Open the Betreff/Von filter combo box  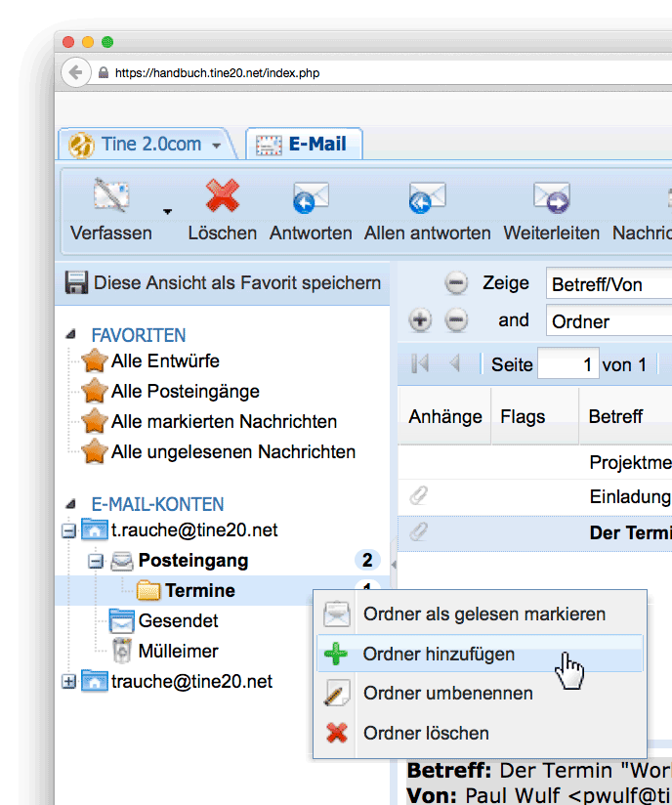pyautogui.click(x=609, y=283)
